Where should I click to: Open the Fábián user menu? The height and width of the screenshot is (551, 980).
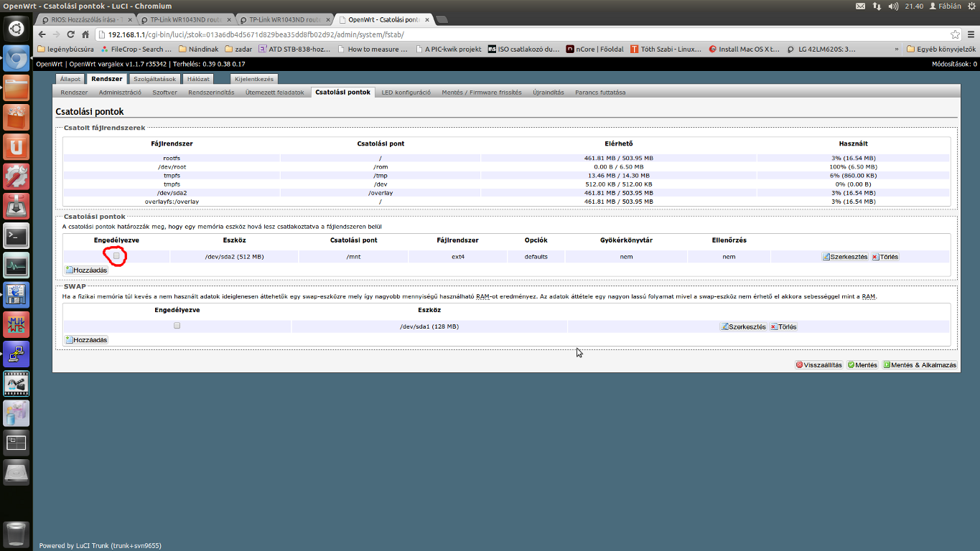pyautogui.click(x=945, y=6)
